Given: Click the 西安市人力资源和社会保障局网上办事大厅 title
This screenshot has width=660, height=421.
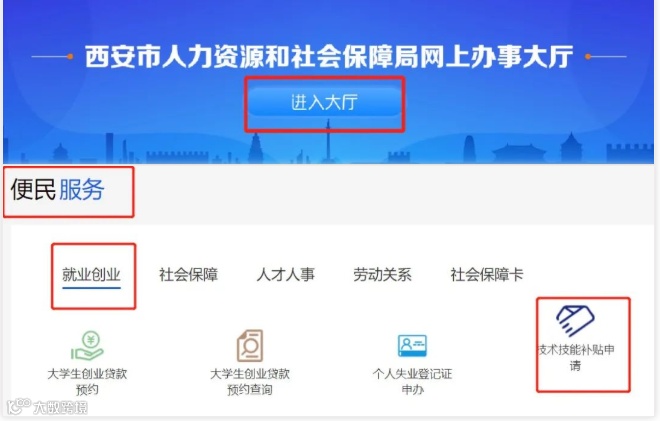Looking at the screenshot, I should 329,56.
